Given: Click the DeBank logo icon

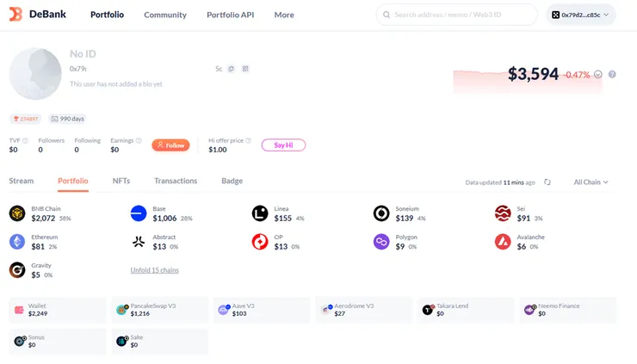Looking at the screenshot, I should (15, 15).
